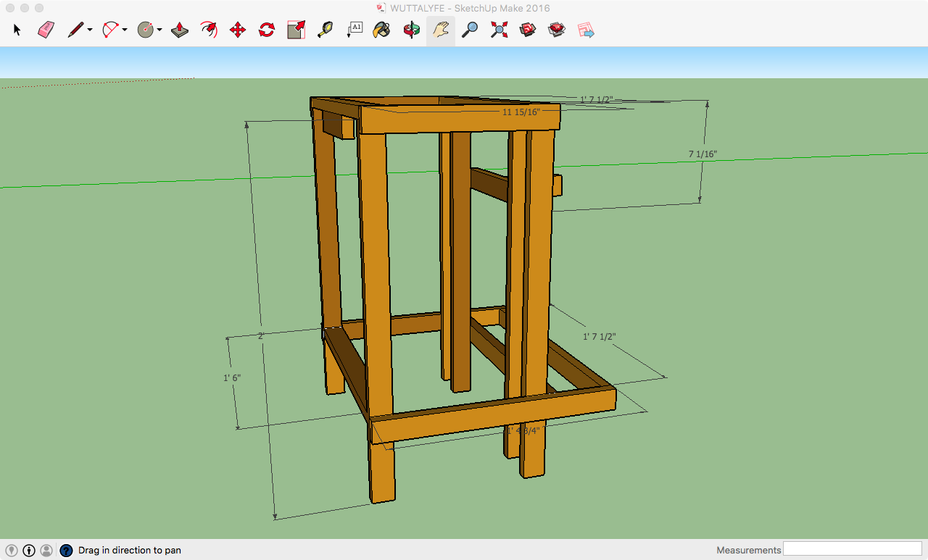Click the lower 1' 7 1/2" dimension label
The width and height of the screenshot is (928, 560).
(600, 336)
